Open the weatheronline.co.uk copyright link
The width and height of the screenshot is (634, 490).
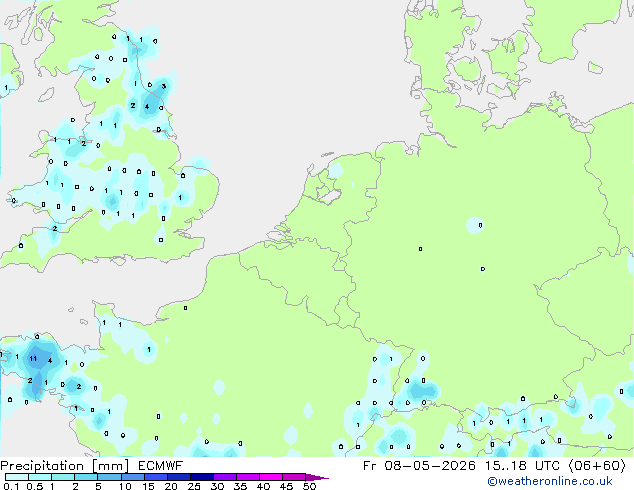[x=550, y=481]
